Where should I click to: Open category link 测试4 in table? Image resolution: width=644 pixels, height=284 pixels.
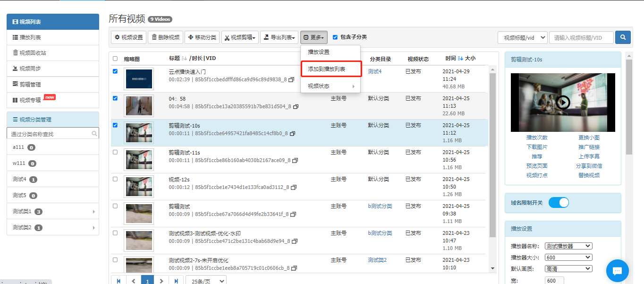[x=374, y=71]
